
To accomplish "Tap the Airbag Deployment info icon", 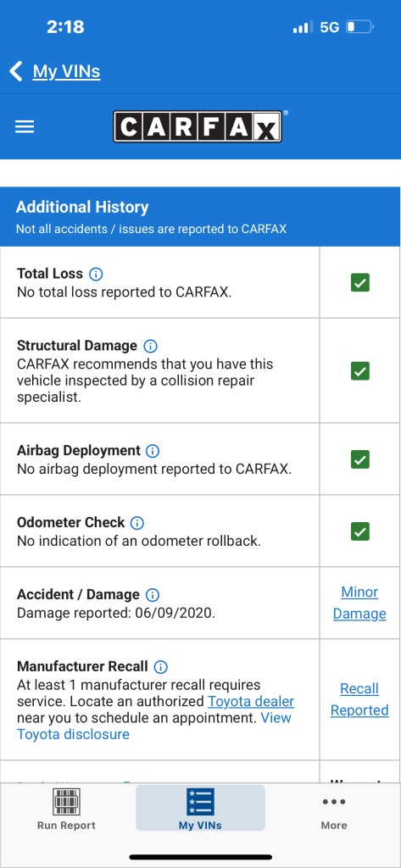I will (153, 451).
